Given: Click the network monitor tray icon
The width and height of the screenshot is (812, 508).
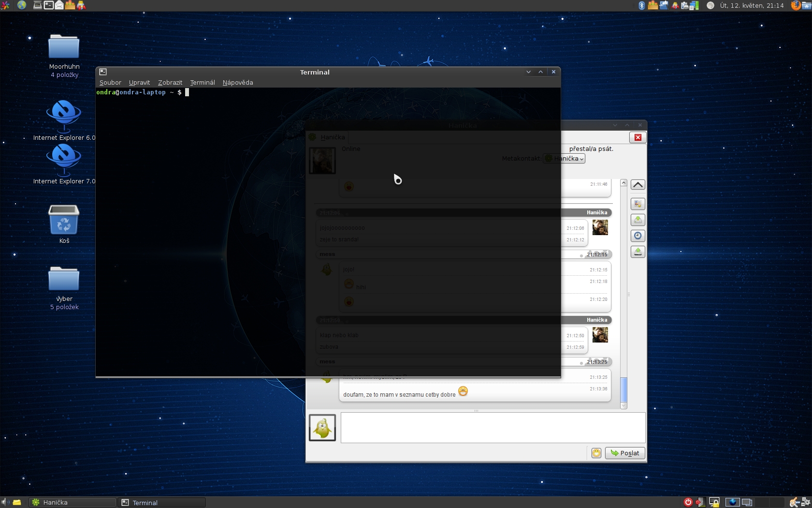Looking at the screenshot, I should 694,5.
